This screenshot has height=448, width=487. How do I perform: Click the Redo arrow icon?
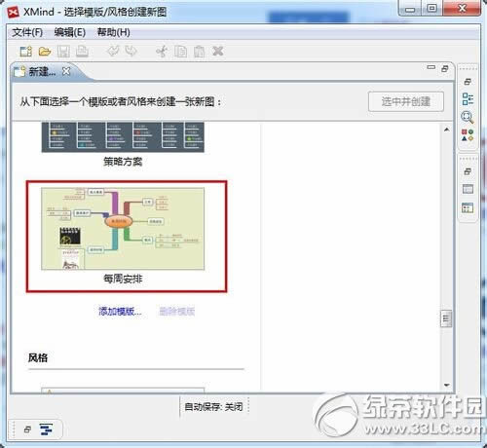[x=131, y=52]
